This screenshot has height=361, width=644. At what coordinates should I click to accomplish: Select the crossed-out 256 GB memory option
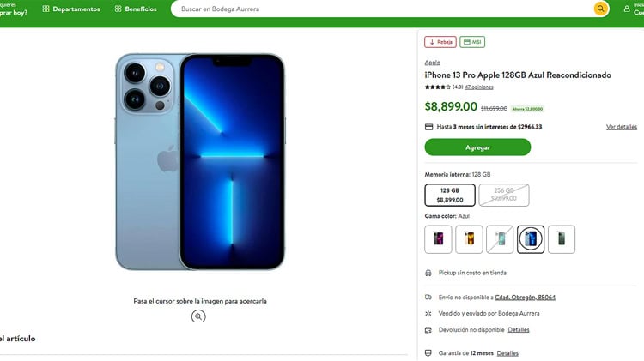click(504, 195)
